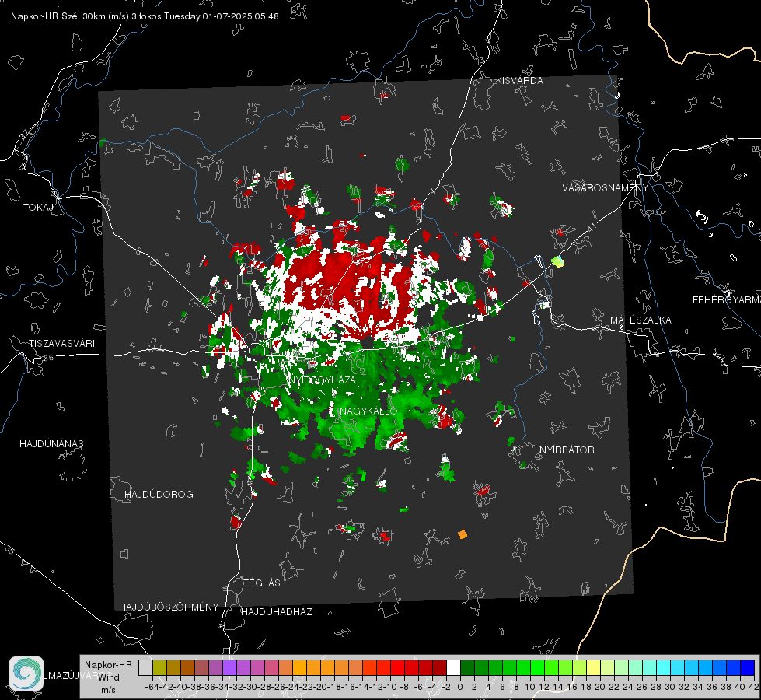This screenshot has width=761, height=700.
Task: Pick the olive swatch above the -64 tick
Action: pos(159,667)
